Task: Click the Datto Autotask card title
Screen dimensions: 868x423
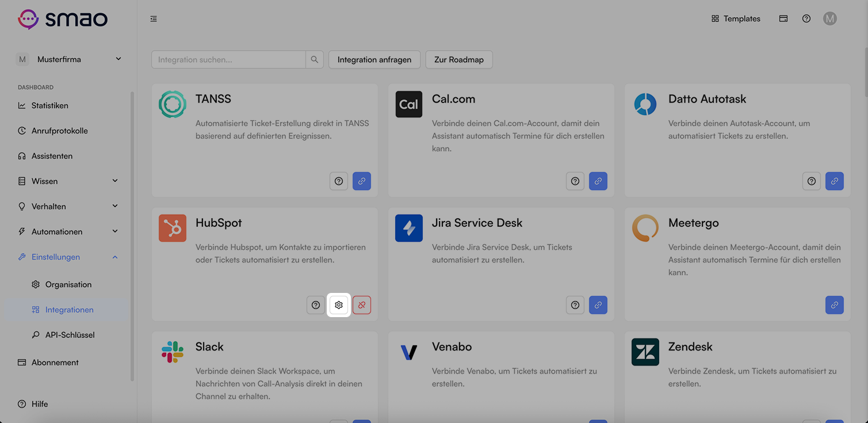Action: [707, 99]
